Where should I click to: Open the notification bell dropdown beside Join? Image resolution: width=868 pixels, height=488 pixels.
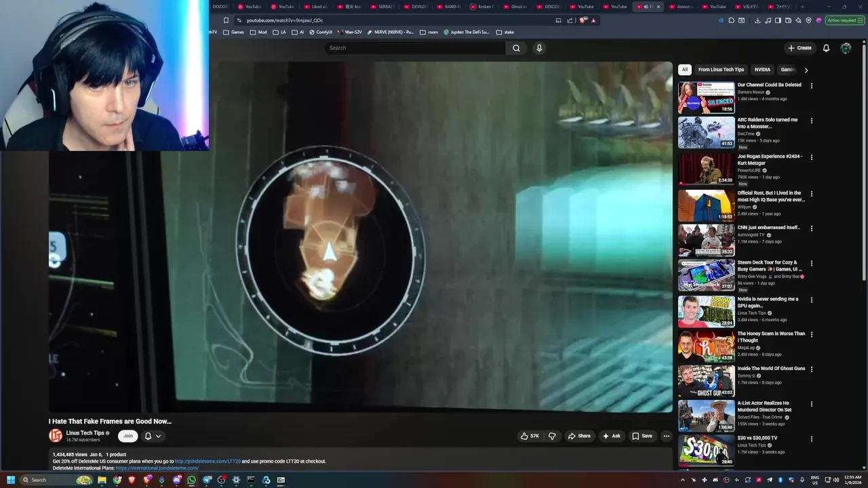coord(153,436)
